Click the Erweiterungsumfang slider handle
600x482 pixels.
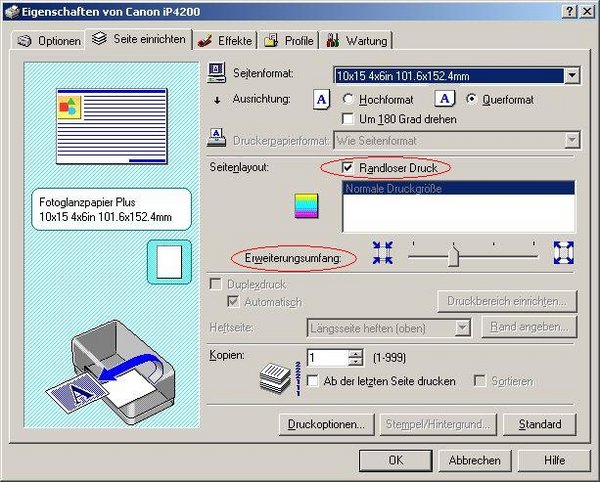(453, 256)
